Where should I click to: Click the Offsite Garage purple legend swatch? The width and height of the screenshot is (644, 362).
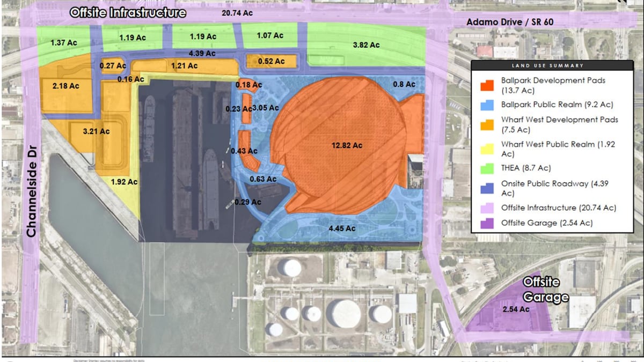point(487,222)
